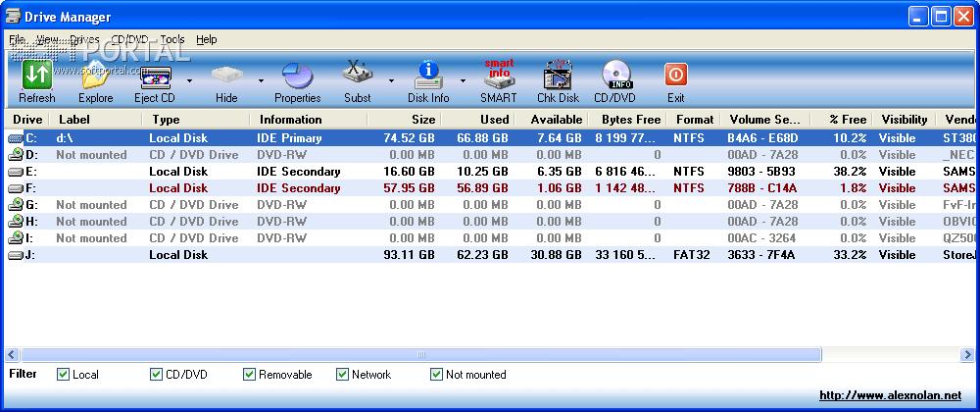Select the H: DVD drive icon
Viewport: 980px width, 412px height.
point(16,222)
